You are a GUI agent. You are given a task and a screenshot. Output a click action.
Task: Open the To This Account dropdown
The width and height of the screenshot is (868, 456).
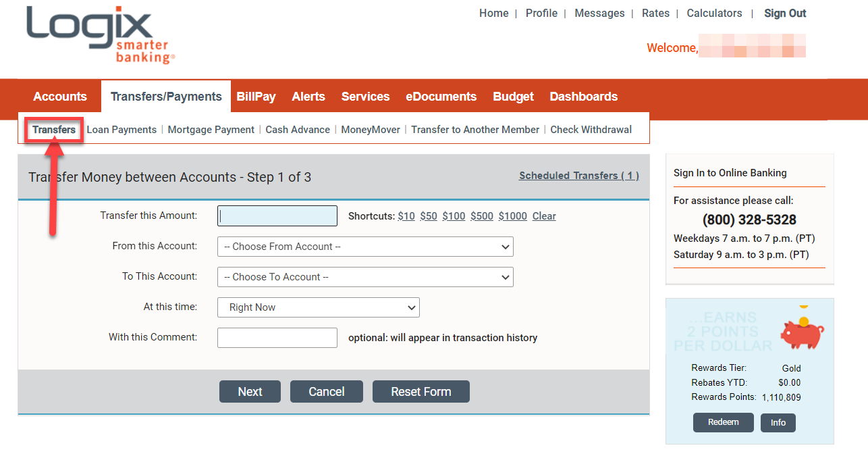coord(364,277)
